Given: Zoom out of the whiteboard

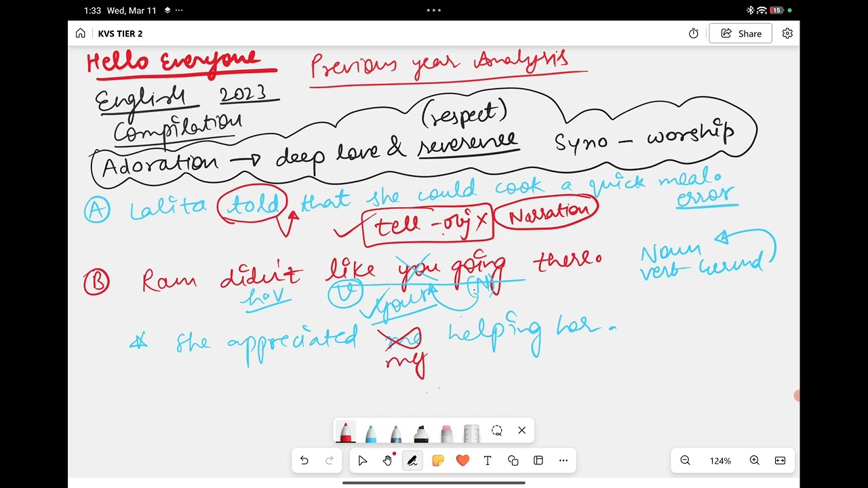Looking at the screenshot, I should click(686, 461).
